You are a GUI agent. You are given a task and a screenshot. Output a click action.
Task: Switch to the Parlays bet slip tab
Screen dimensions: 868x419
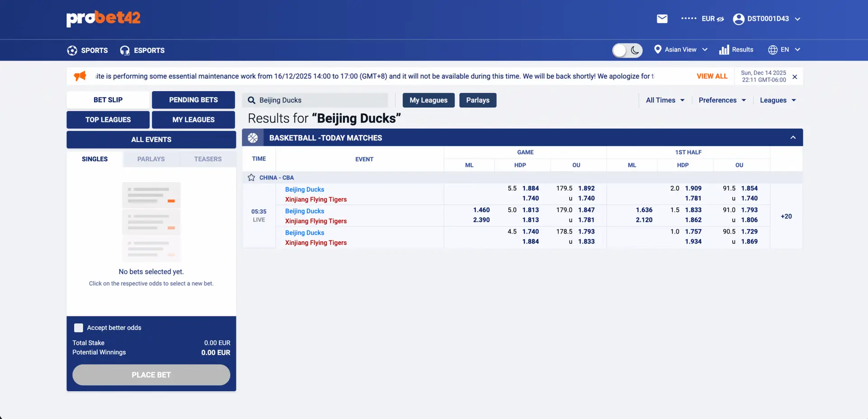151,159
